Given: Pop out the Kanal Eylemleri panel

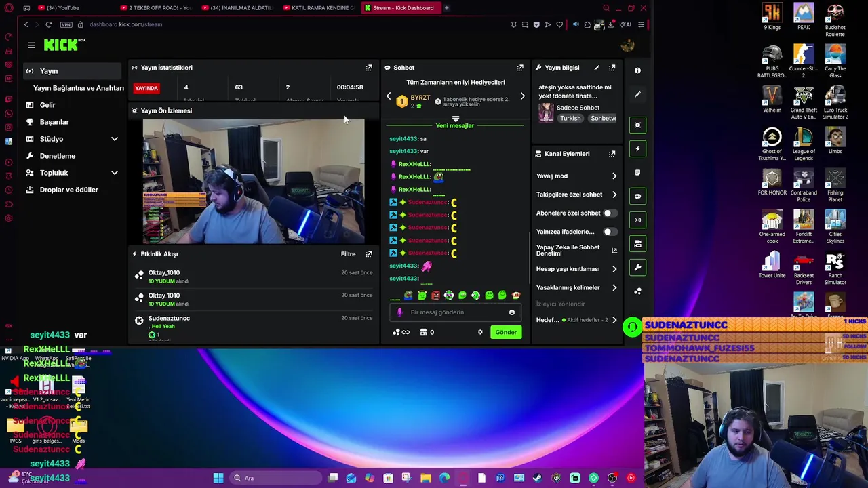Looking at the screenshot, I should 612,154.
